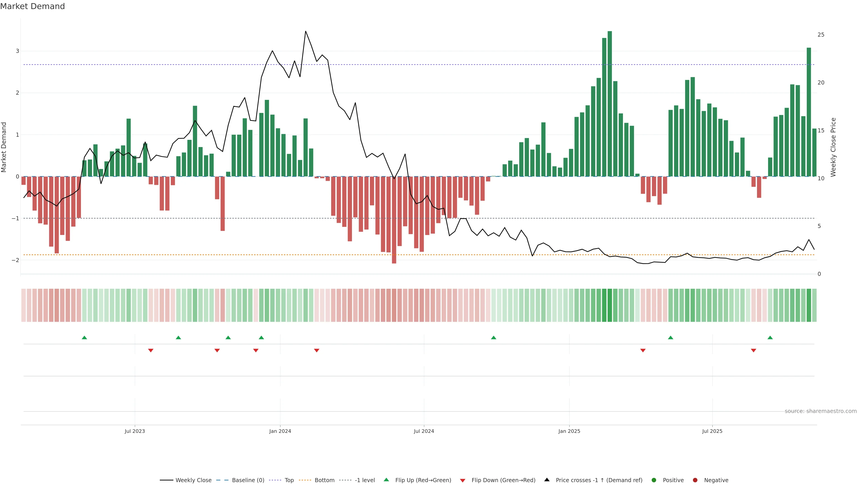This screenshot has width=868, height=488.
Task: Hide the Negative legend series
Action: [x=716, y=480]
